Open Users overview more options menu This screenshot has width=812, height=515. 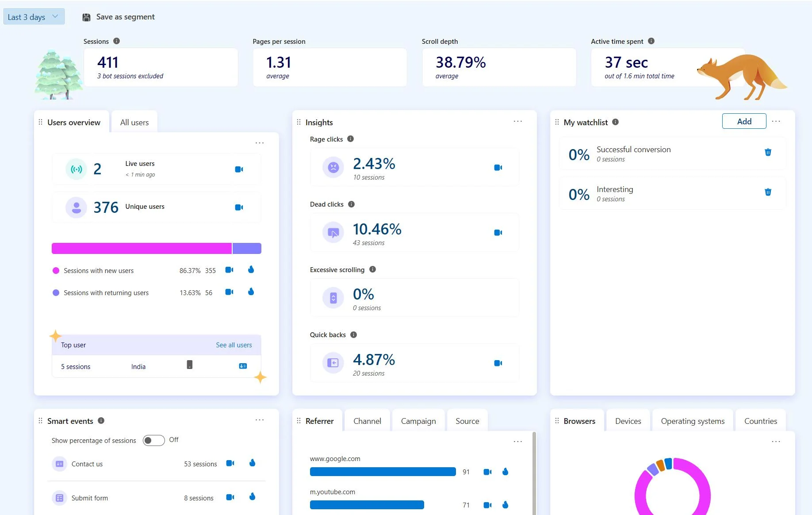(x=260, y=143)
